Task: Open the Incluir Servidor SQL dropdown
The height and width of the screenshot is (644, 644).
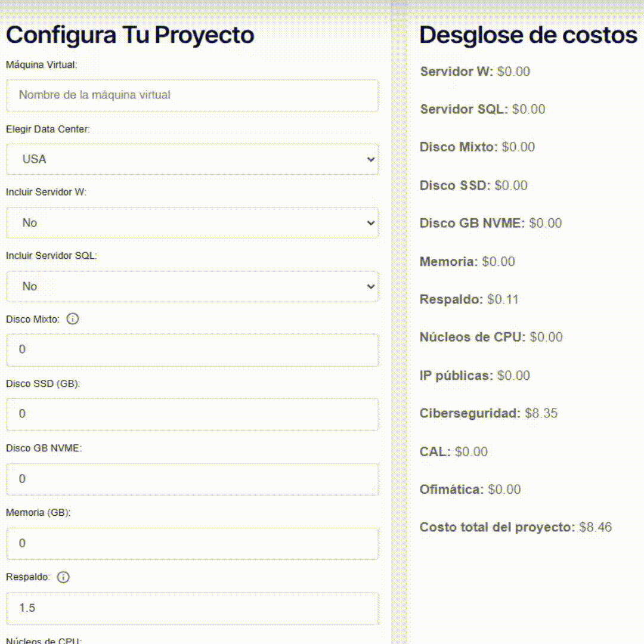Action: coord(192,287)
